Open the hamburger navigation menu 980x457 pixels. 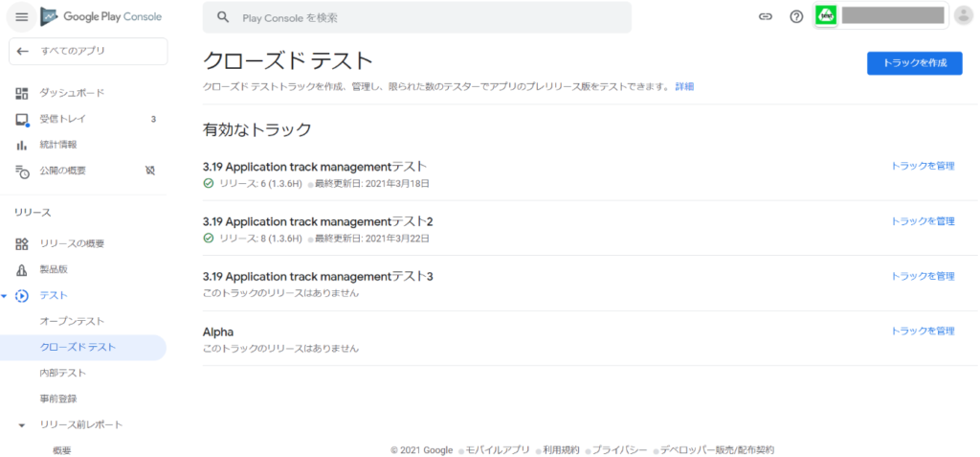tap(21, 17)
